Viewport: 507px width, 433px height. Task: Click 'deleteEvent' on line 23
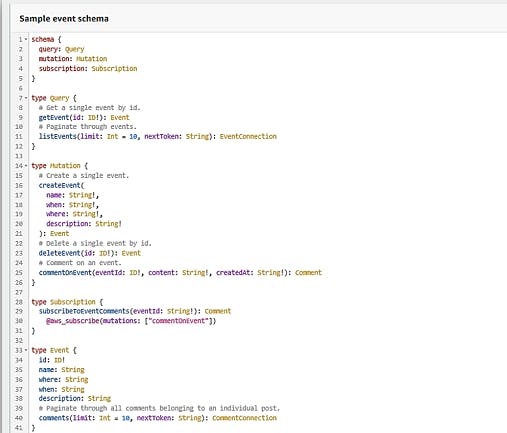[x=60, y=253]
